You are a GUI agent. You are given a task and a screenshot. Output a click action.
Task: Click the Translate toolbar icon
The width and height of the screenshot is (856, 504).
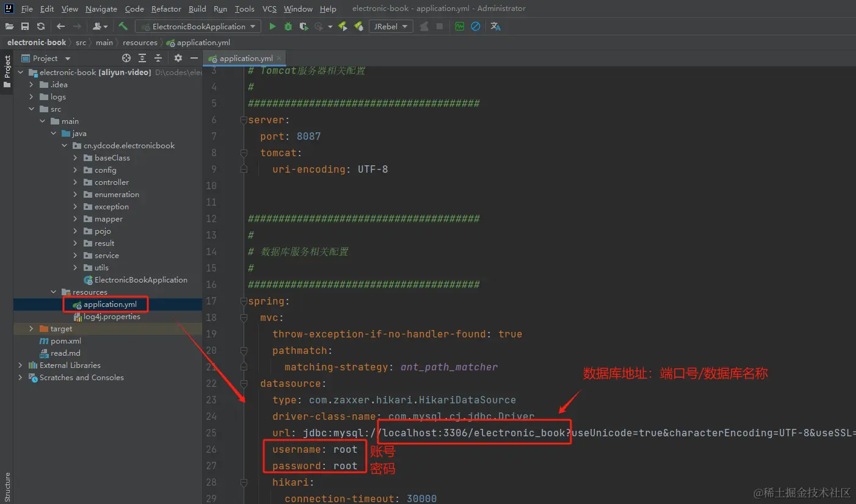[x=495, y=26]
